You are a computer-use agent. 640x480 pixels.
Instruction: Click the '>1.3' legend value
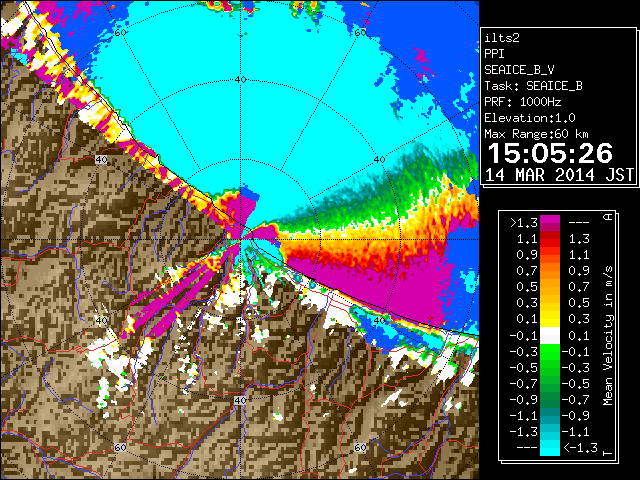point(524,223)
